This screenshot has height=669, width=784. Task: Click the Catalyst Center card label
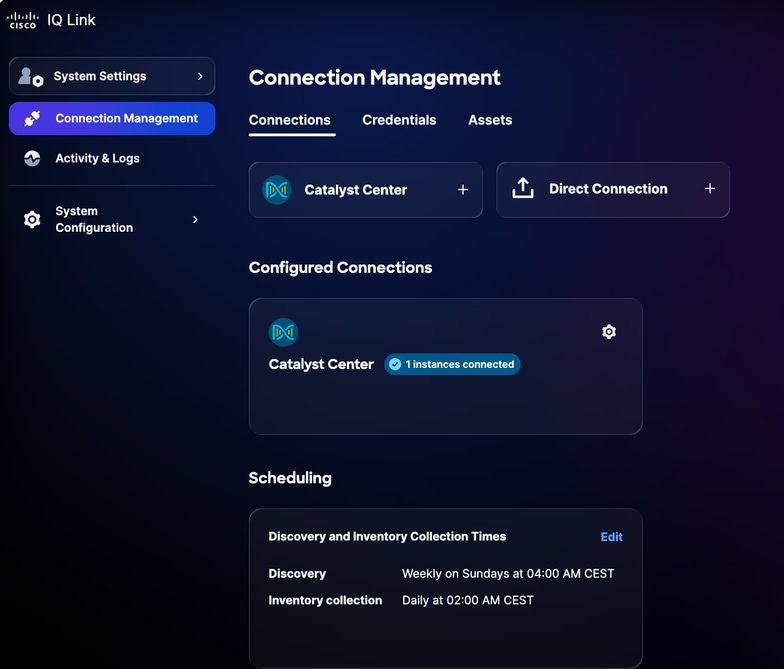pos(356,190)
